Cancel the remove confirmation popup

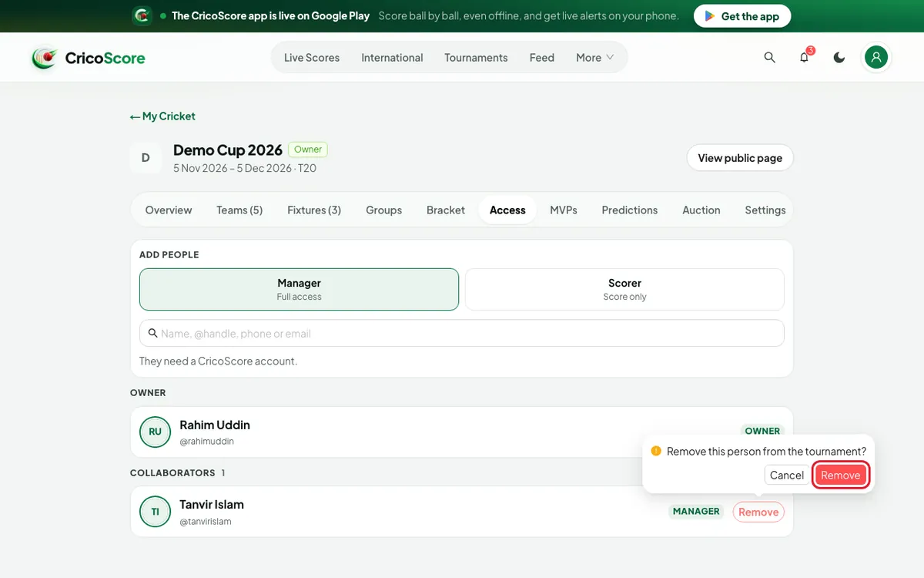[787, 475]
